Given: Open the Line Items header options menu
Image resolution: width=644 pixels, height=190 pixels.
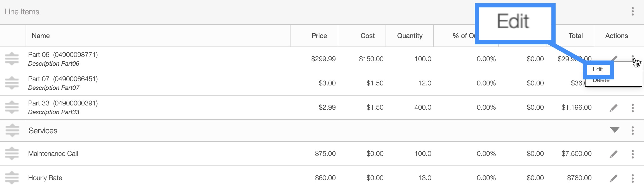Looking at the screenshot, I should 632,12.
